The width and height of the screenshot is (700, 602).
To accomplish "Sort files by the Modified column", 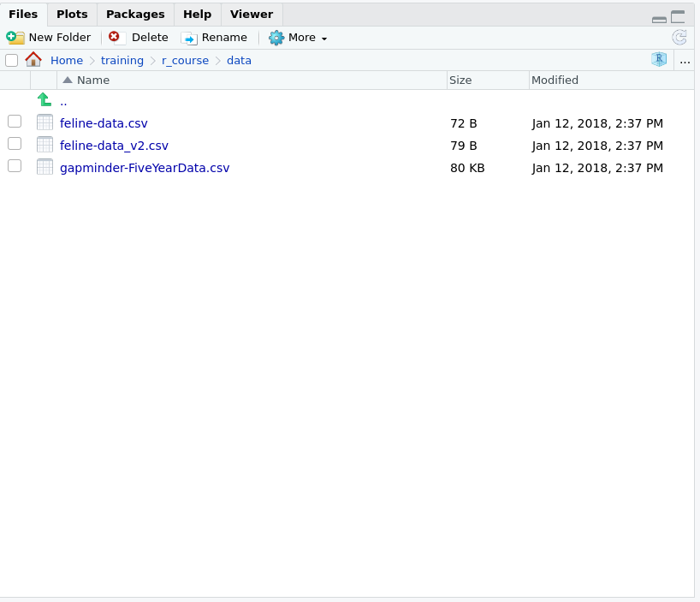I will (x=555, y=80).
